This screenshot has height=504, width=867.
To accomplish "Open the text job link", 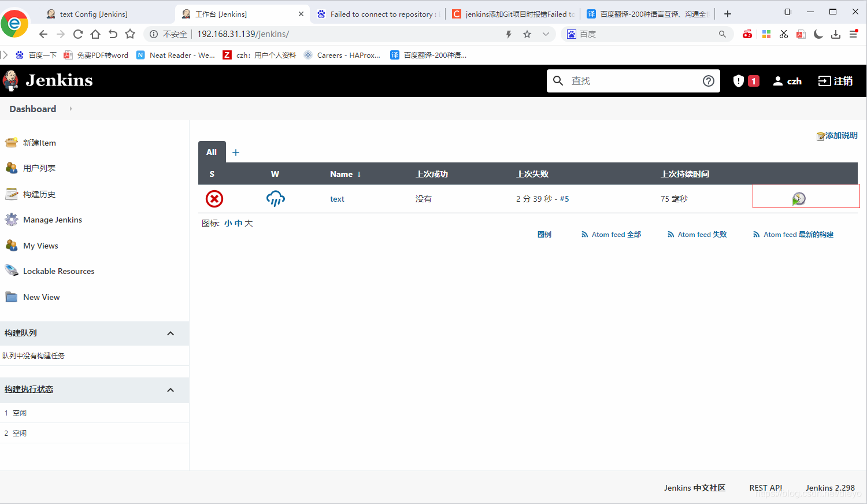I will 337,199.
